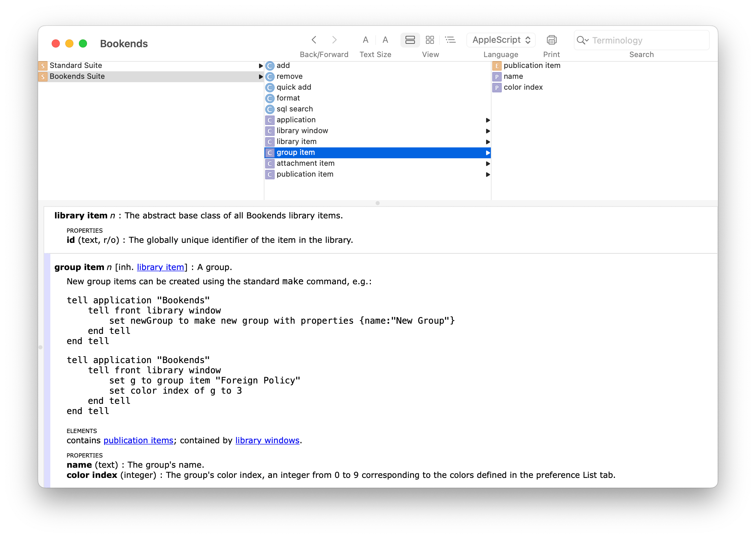756x538 pixels.
Task: Open the AppleScript language dropdown
Action: click(500, 40)
